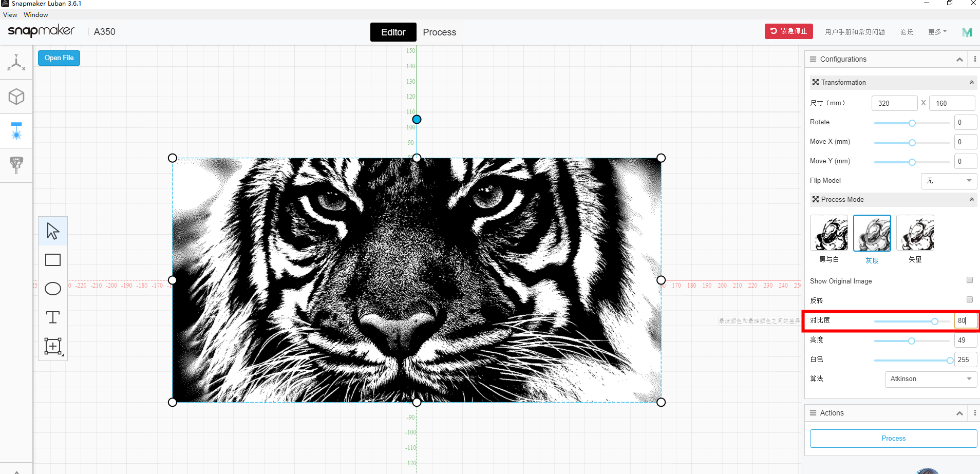Switch to the Process tab
980x474 pixels.
pyautogui.click(x=440, y=32)
